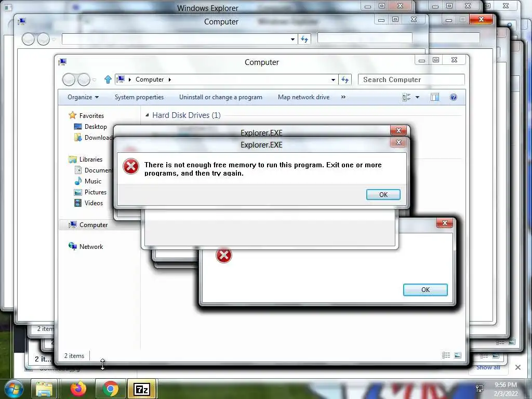Open the view options dropdown arrow
Image resolution: width=532 pixels, height=399 pixels.
417,97
